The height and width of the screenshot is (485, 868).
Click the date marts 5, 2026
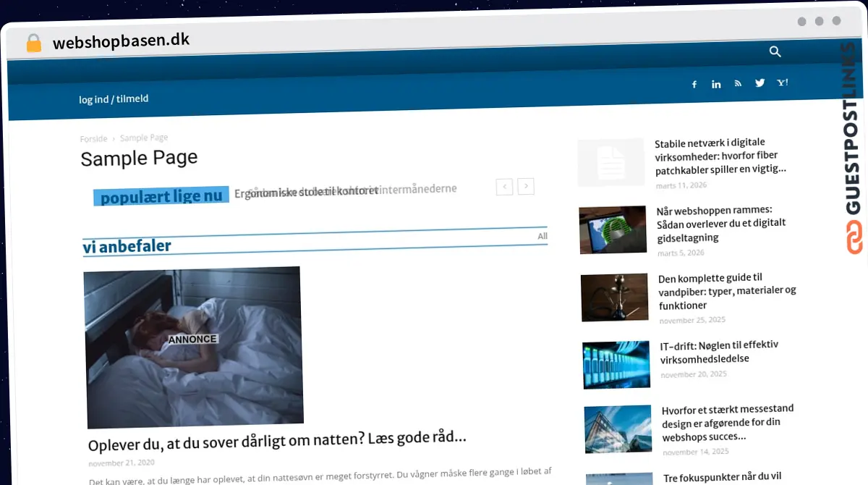click(x=681, y=253)
